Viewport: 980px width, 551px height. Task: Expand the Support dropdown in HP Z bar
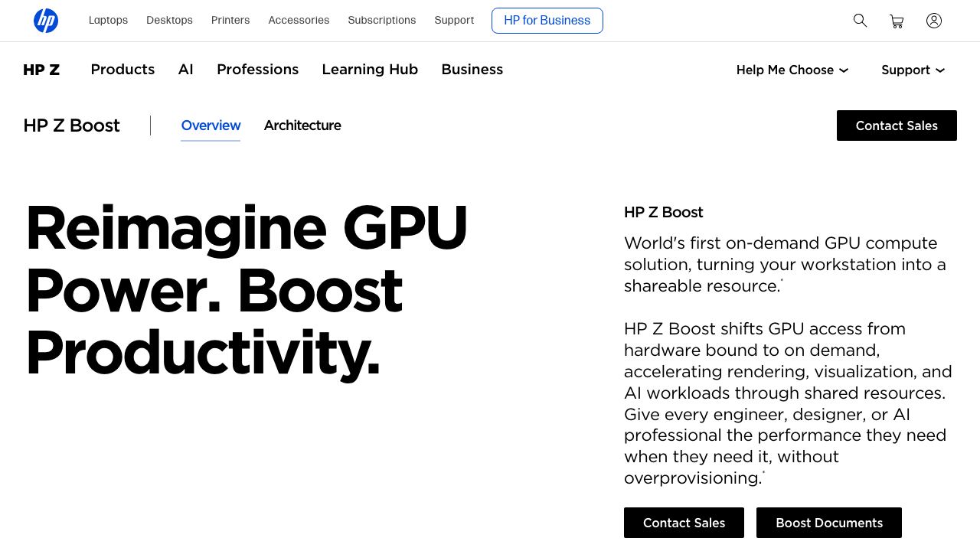pos(913,70)
